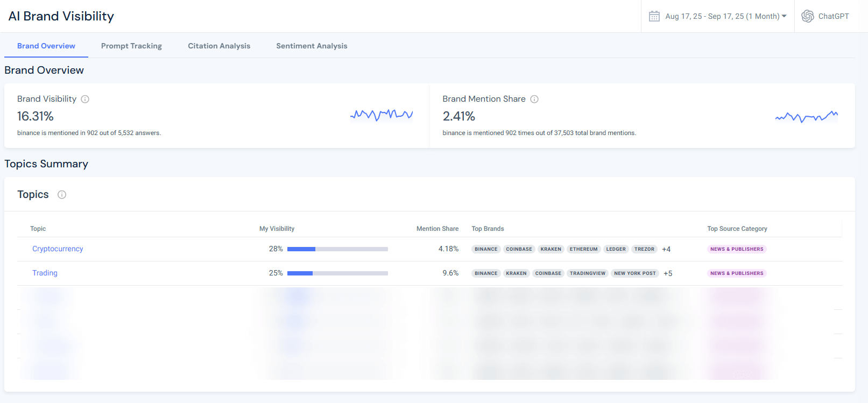
Task: Click the Mention Share column header
Action: pos(437,229)
